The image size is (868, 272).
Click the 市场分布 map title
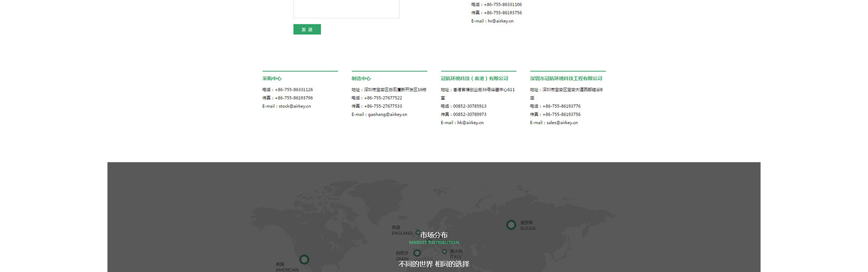434,235
